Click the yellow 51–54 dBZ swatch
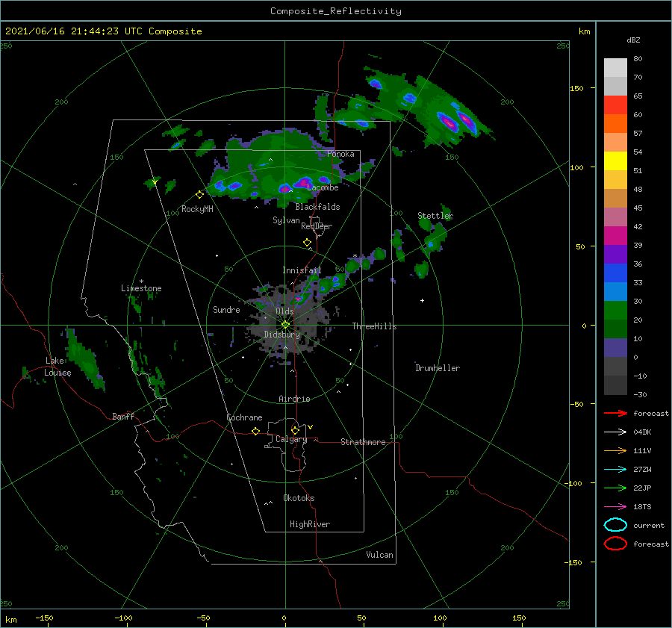 [x=615, y=161]
